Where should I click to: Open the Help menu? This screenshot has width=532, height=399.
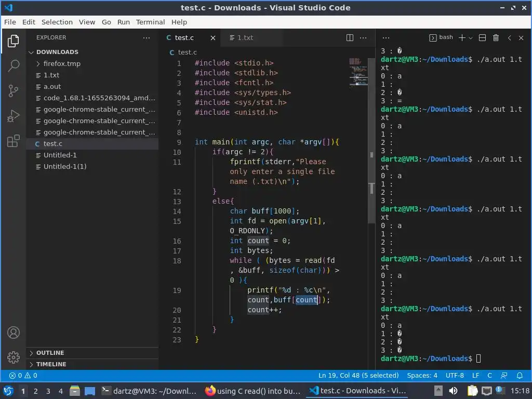[179, 22]
